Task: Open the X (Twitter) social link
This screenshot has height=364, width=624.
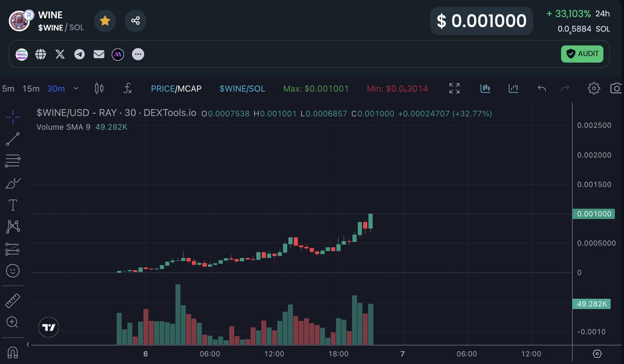Action: 60,54
